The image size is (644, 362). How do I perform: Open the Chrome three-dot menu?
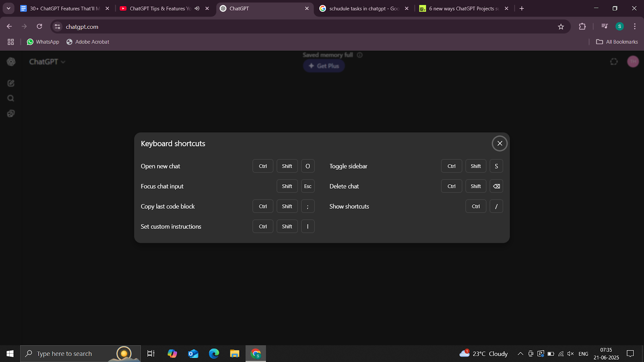coord(635,27)
